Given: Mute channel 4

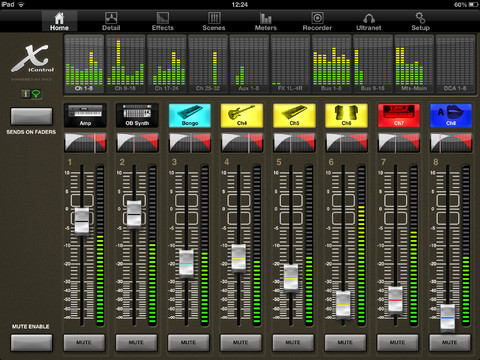Looking at the screenshot, I should click(x=241, y=342).
